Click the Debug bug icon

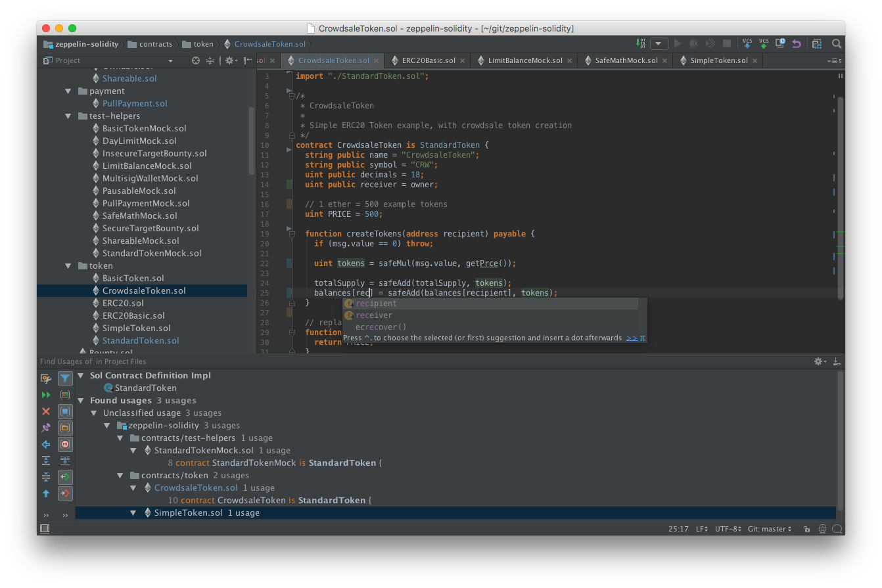[x=693, y=43]
